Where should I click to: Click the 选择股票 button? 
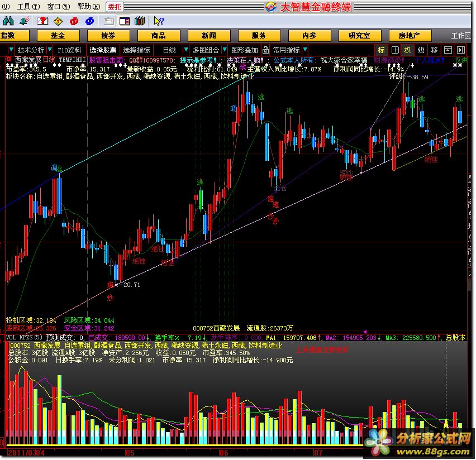(103, 50)
